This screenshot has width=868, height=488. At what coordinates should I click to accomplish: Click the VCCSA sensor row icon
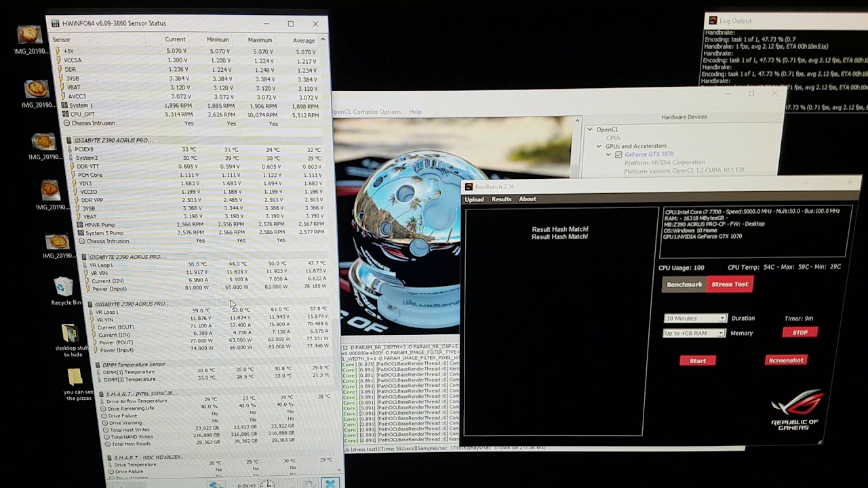[59, 60]
